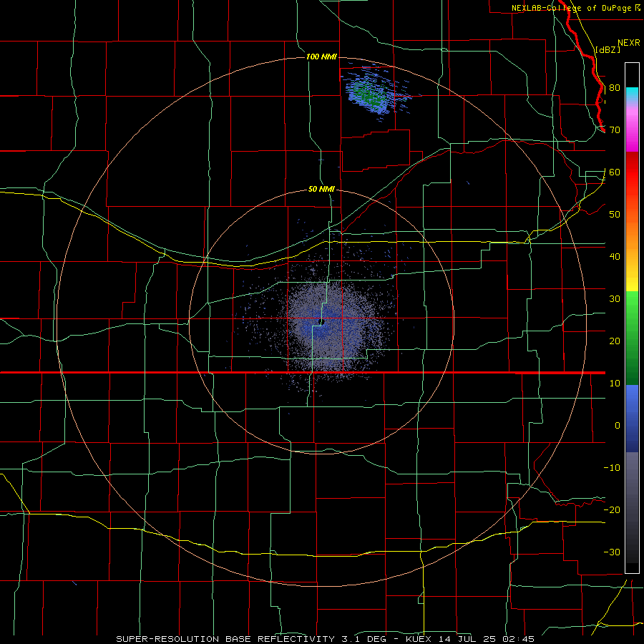Click the 40 value on dBZ scale

pyautogui.click(x=615, y=257)
